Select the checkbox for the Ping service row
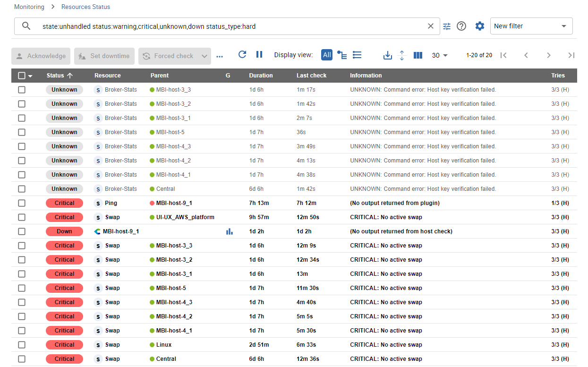 click(22, 203)
